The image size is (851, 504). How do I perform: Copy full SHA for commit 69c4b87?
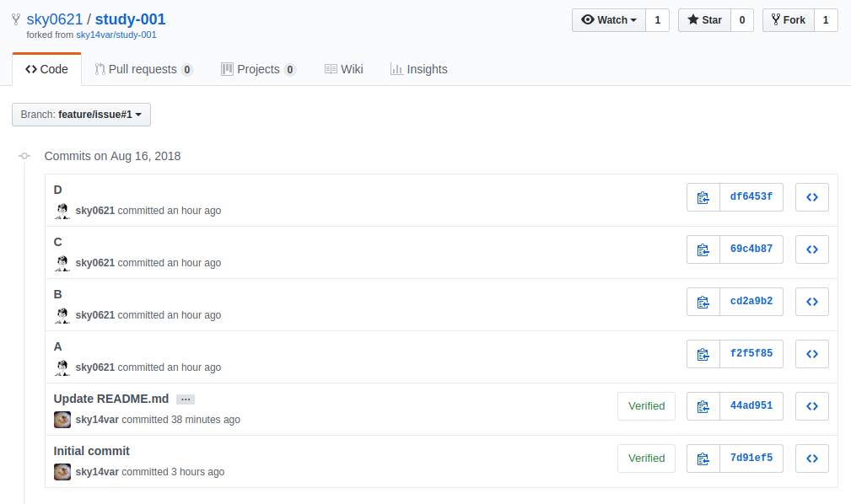pyautogui.click(x=703, y=249)
